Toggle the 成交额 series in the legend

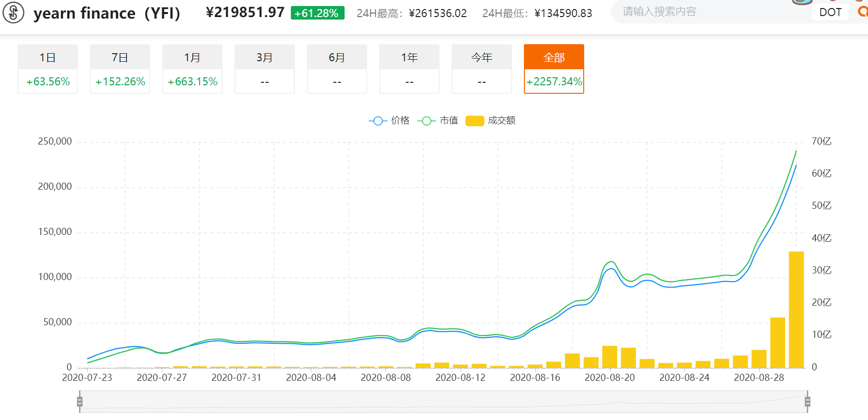(x=491, y=120)
